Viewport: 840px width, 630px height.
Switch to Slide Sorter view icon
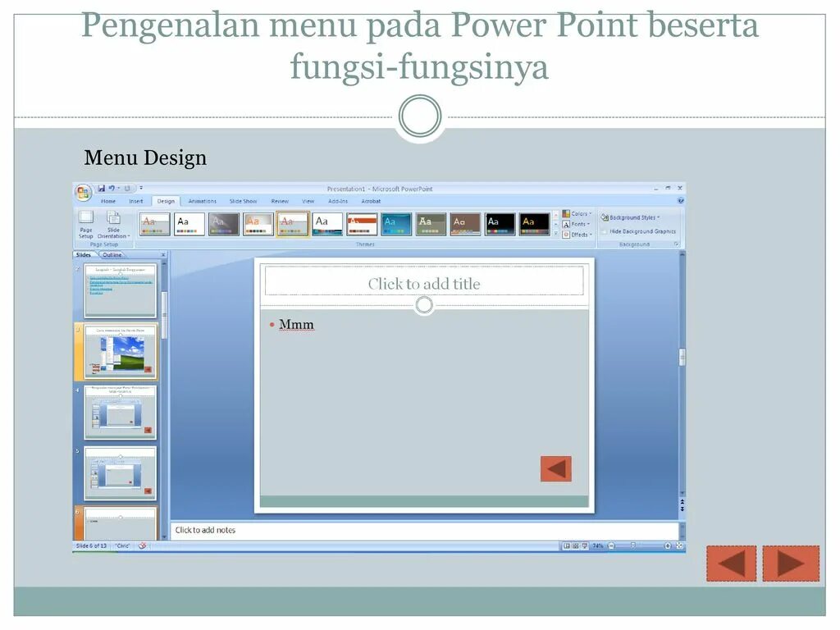575,546
